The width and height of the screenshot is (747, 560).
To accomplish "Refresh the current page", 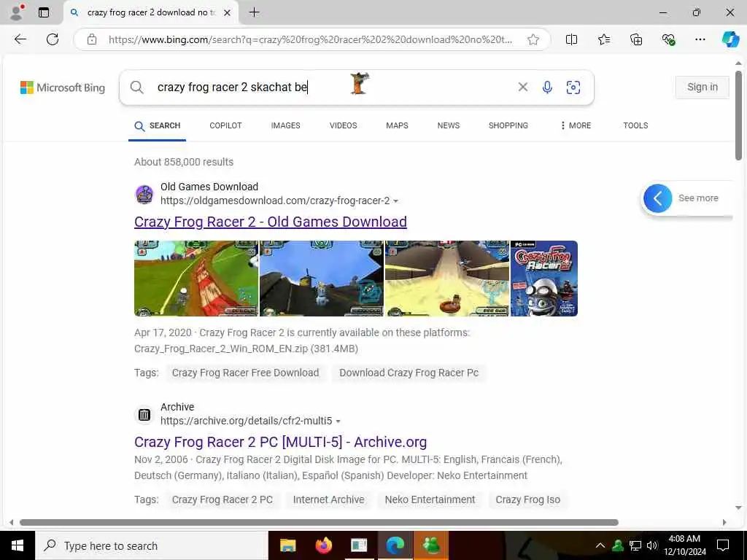I will pos(53,39).
